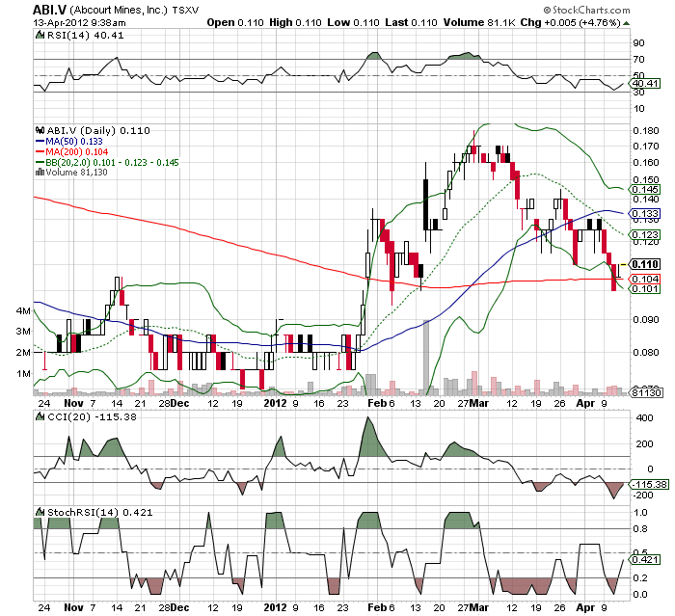Click the Open 0.110 header value
675x616 pixels.
pyautogui.click(x=235, y=22)
